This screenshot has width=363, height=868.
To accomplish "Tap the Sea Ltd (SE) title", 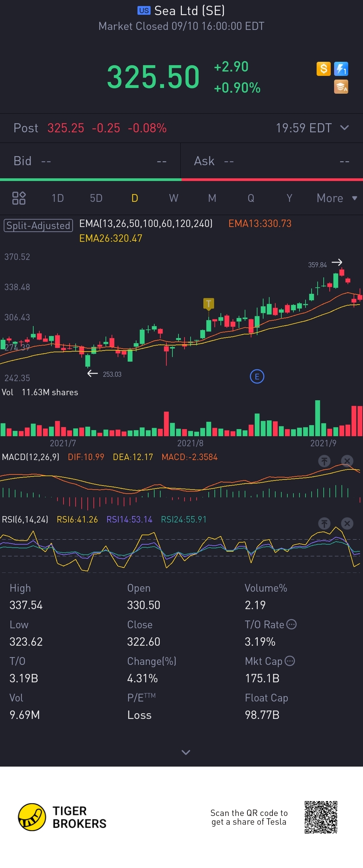I will pos(190,11).
